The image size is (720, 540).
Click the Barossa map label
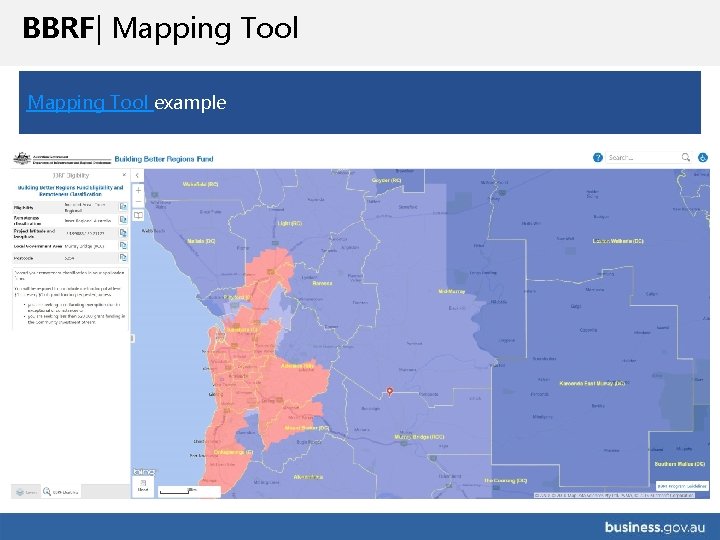[x=322, y=283]
